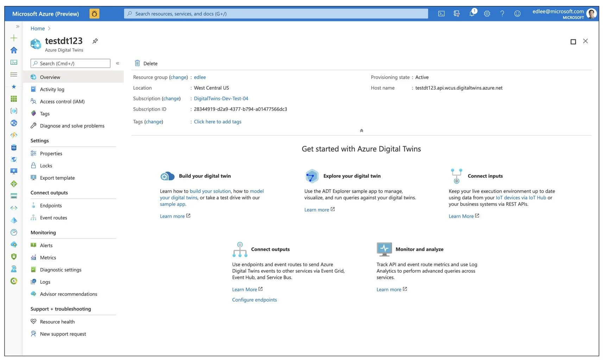Open Microsoft Azure (Preview) home title

pyautogui.click(x=46, y=14)
